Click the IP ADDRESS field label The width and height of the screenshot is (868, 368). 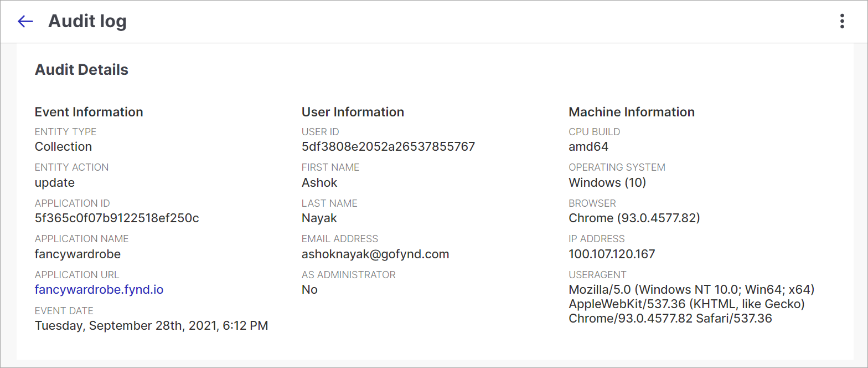(597, 239)
